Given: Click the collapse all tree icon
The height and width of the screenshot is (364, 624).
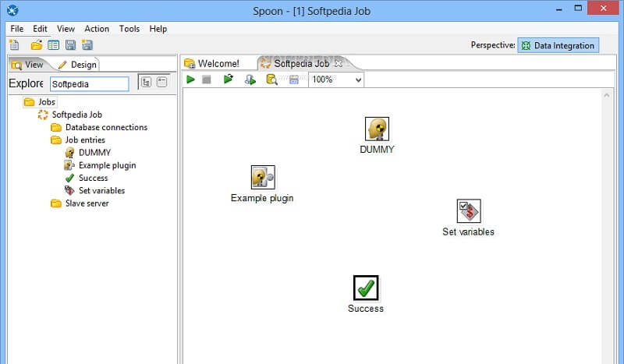Looking at the screenshot, I should (162, 82).
